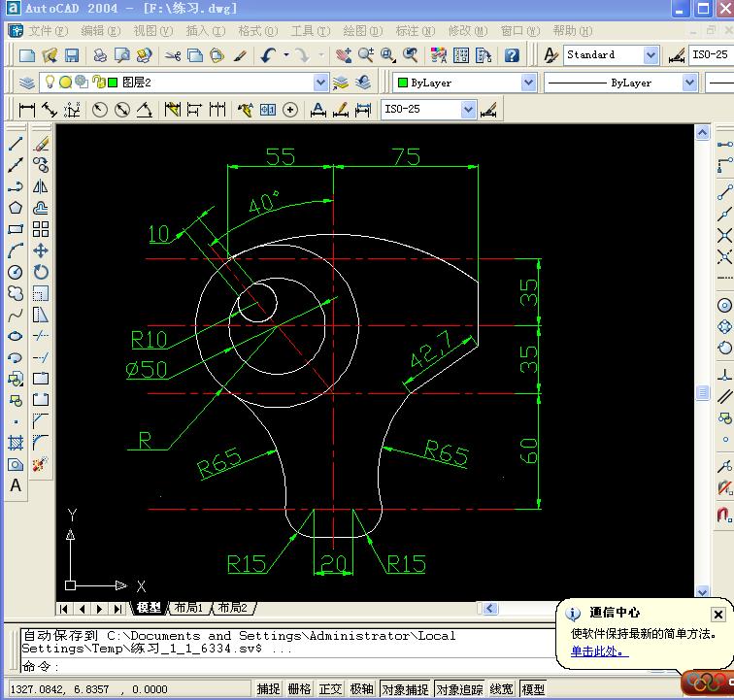The height and width of the screenshot is (700, 734).
Task: Click the Linear Dimension icon
Action: [x=26, y=110]
